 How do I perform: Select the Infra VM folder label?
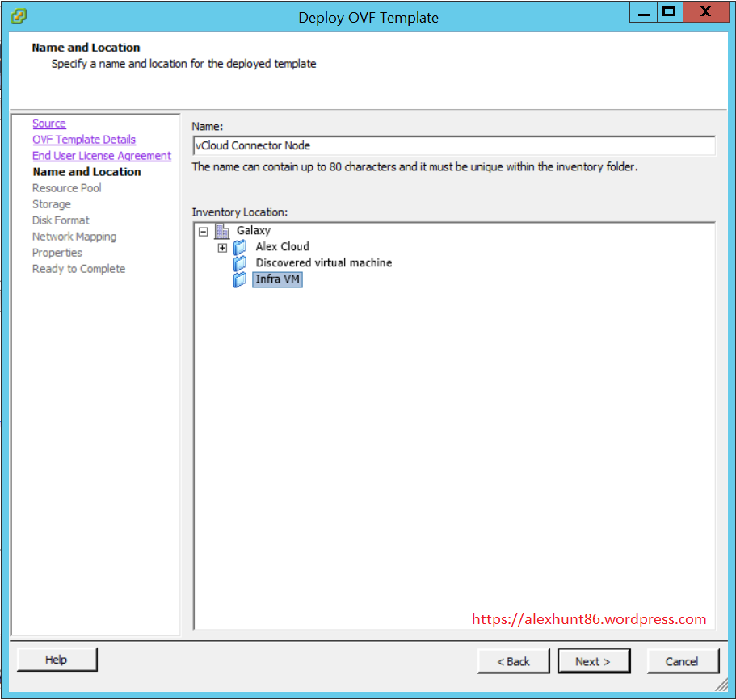[277, 279]
